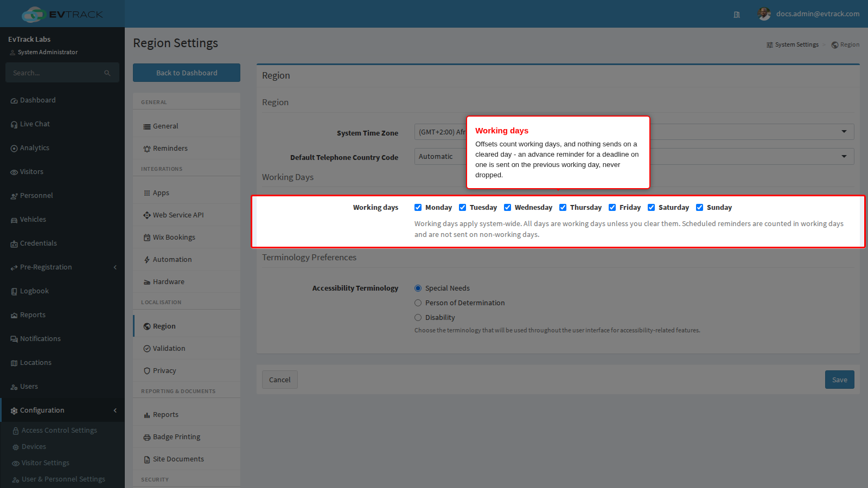Select the Disability terminology option

pyautogui.click(x=418, y=317)
